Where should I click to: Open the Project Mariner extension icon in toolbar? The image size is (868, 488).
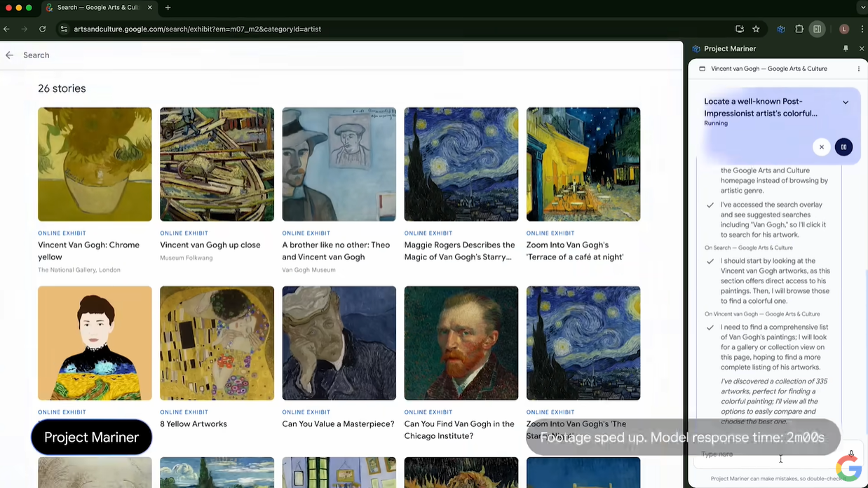(x=780, y=29)
